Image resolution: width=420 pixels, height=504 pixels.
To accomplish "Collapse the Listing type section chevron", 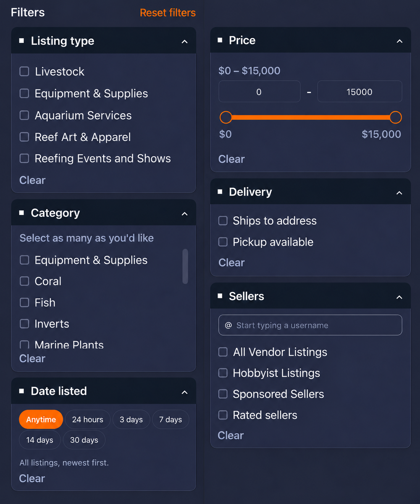I will [x=184, y=42].
